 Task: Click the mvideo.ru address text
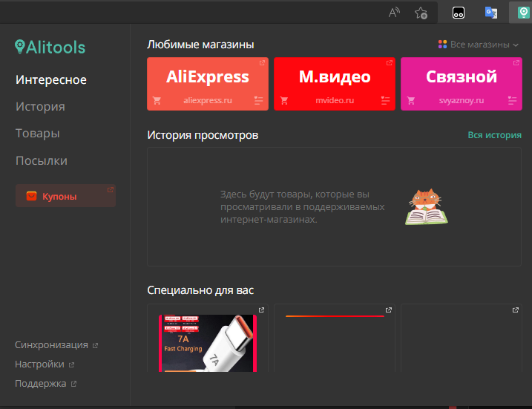click(335, 100)
